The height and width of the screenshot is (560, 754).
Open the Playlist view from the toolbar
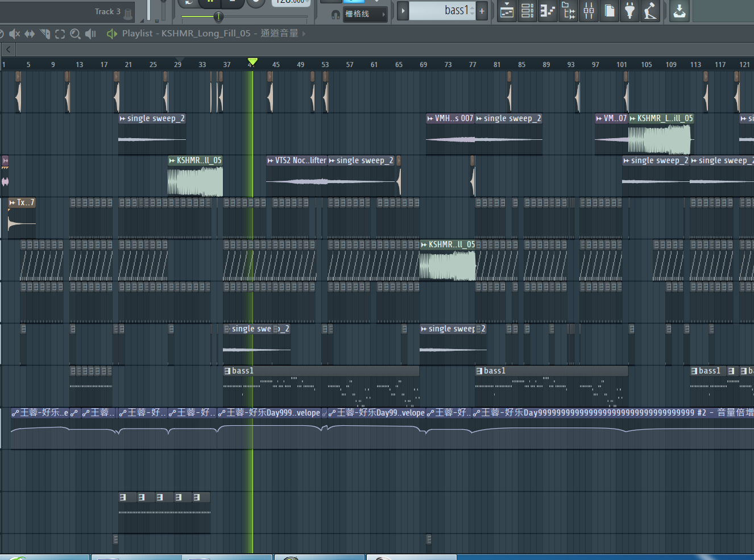[x=507, y=11]
